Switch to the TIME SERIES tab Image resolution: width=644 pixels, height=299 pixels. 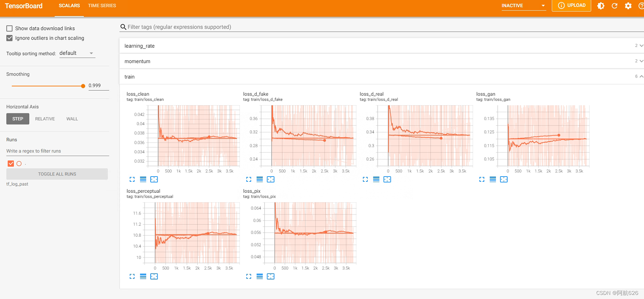click(x=102, y=6)
